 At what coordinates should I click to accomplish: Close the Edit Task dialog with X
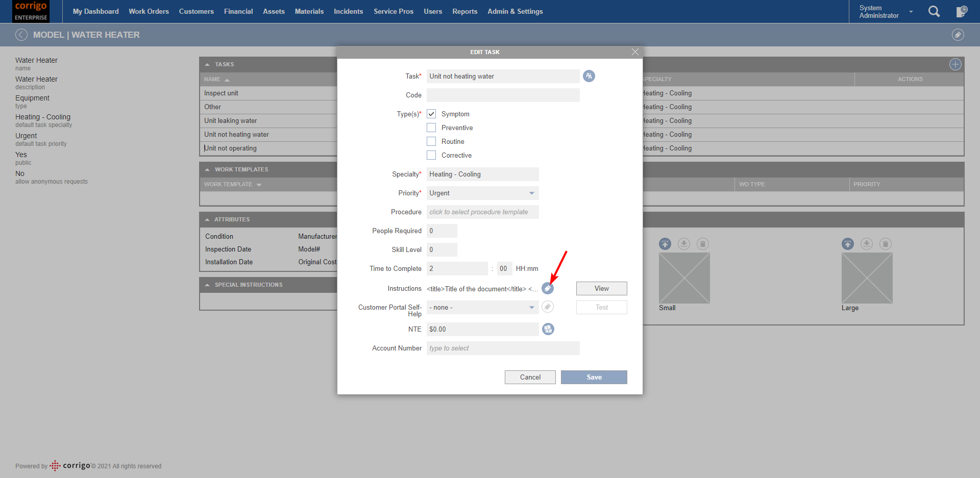pos(635,52)
